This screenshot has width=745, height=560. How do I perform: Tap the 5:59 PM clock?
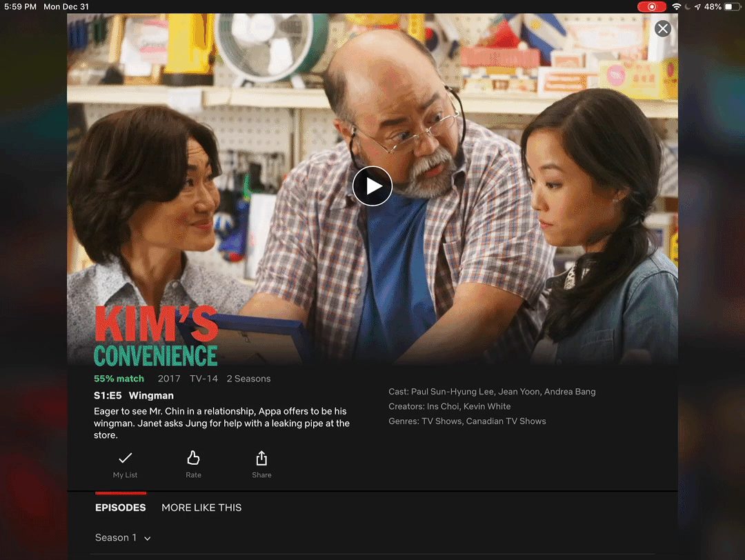click(x=21, y=7)
